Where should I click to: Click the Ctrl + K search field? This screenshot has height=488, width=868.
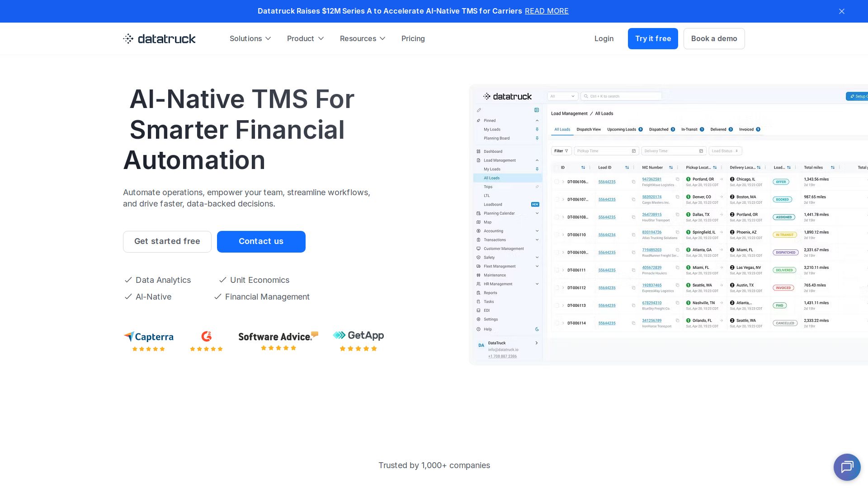[621, 96]
